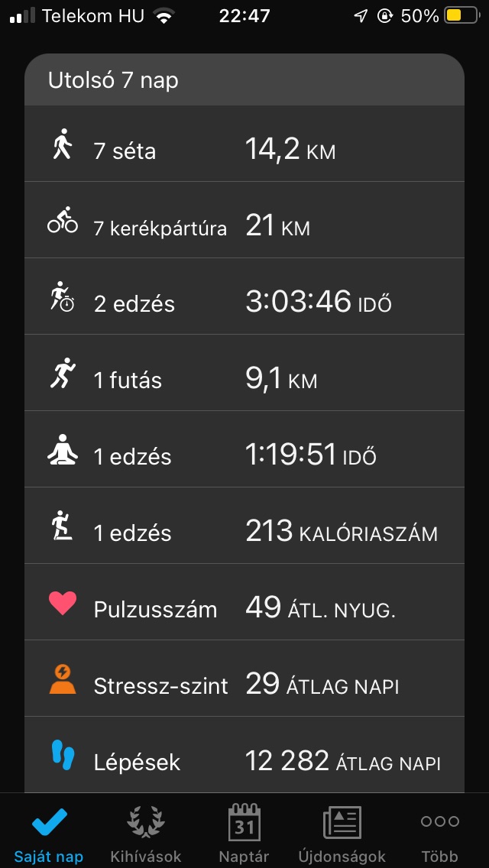Tap the running figure icon

63,373
